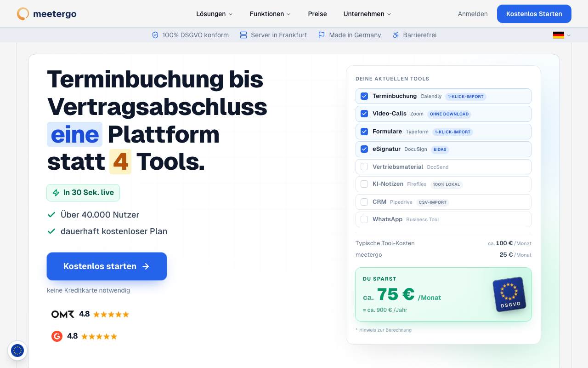Click the Made in Germany flag icon
Viewport: 588px width, 368px height.
tap(322, 35)
